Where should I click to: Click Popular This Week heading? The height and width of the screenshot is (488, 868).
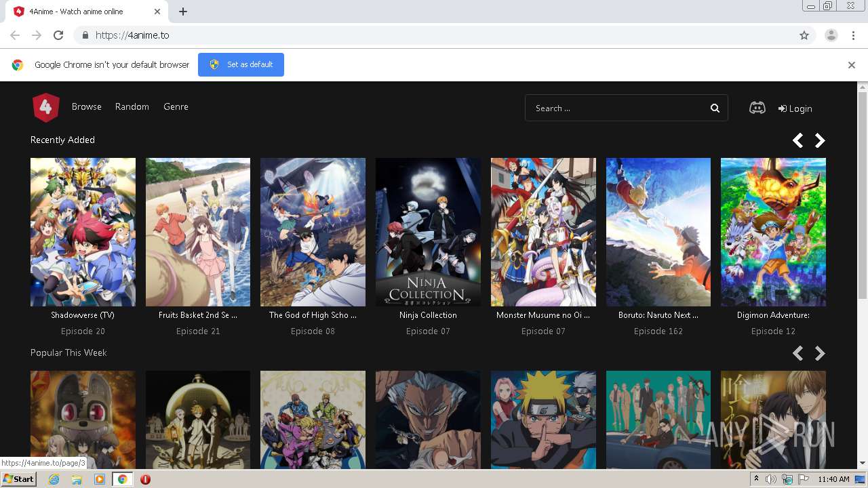(x=68, y=352)
